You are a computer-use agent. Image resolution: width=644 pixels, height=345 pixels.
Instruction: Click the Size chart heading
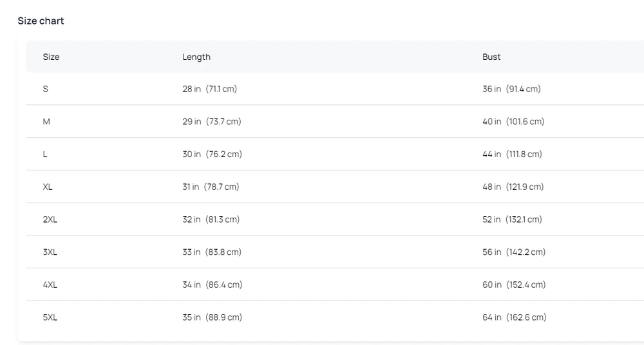pyautogui.click(x=41, y=21)
